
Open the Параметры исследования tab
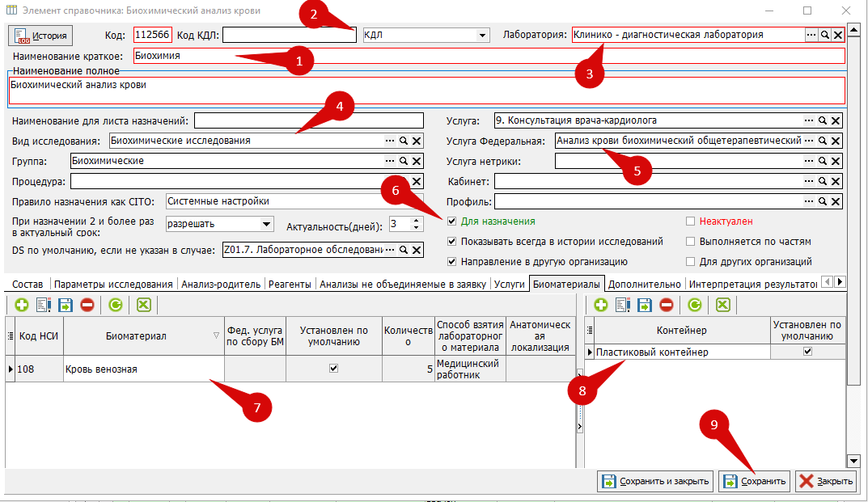(113, 284)
